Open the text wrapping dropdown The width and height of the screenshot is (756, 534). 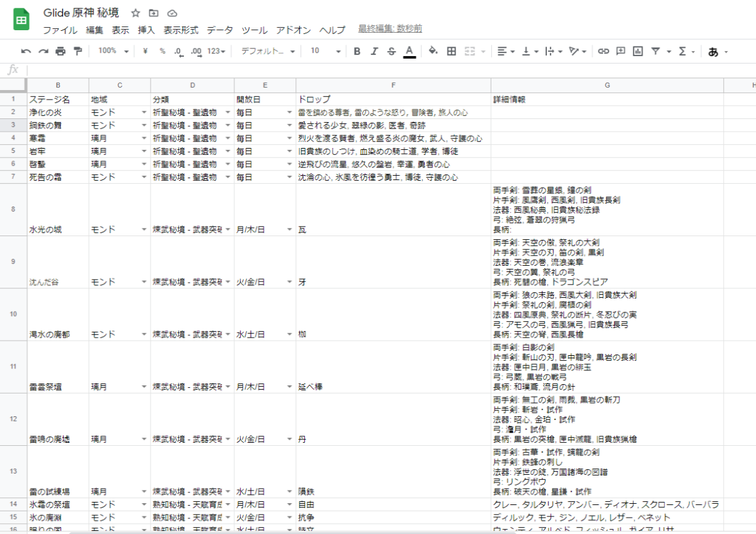click(x=553, y=52)
